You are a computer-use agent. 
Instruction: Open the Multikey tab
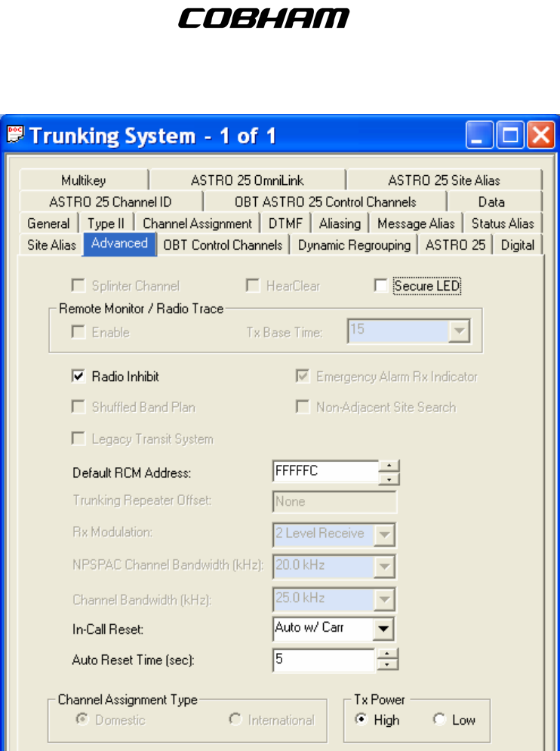click(84, 180)
